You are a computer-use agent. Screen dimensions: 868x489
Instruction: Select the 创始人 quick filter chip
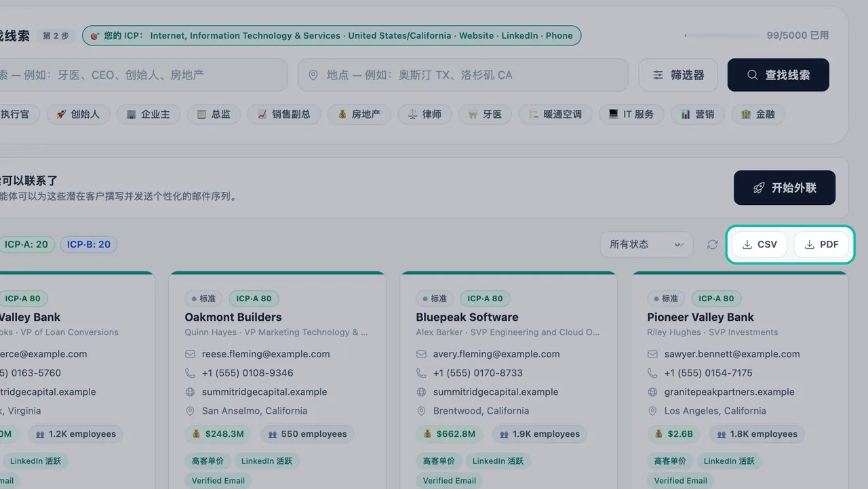tap(78, 115)
